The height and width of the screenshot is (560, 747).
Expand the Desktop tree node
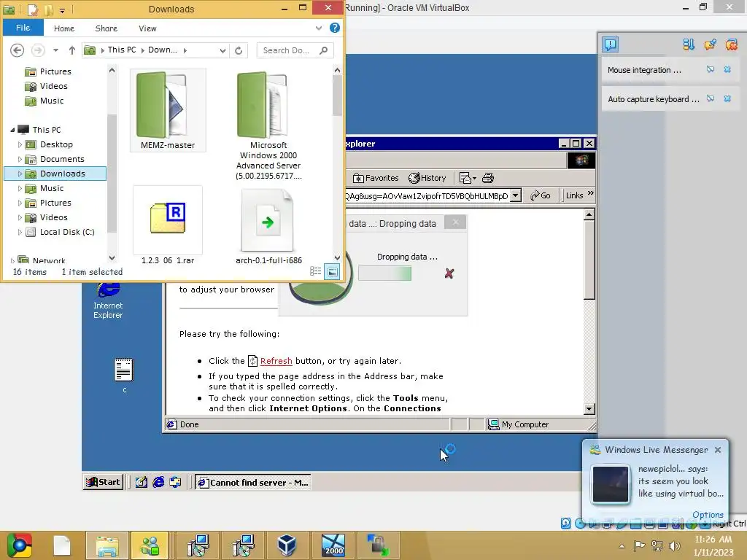[20, 144]
